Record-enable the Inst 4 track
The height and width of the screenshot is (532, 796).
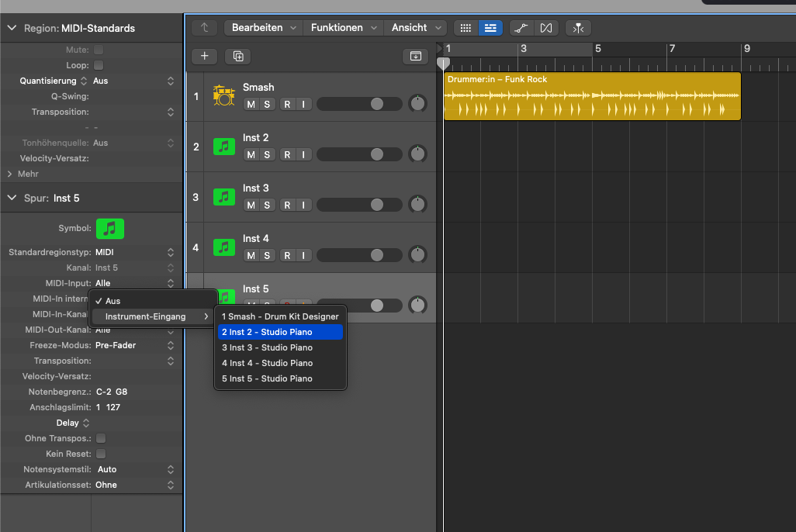tap(286, 255)
